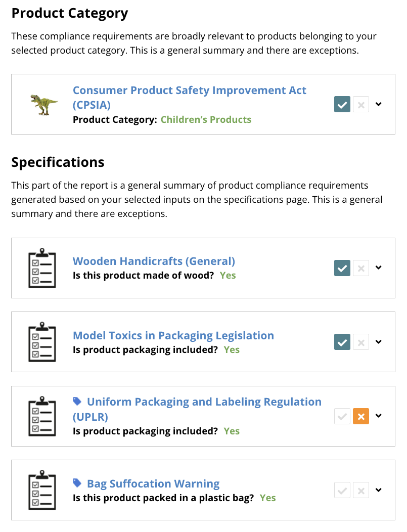The image size is (407, 532).
Task: Expand the Bag Suffocation Warning chevron
Action: coord(379,490)
